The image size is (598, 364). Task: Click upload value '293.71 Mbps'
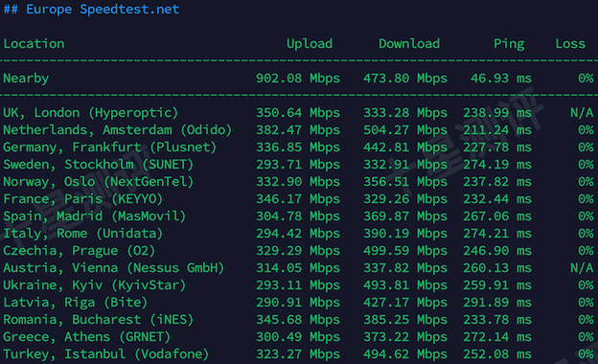click(x=298, y=165)
